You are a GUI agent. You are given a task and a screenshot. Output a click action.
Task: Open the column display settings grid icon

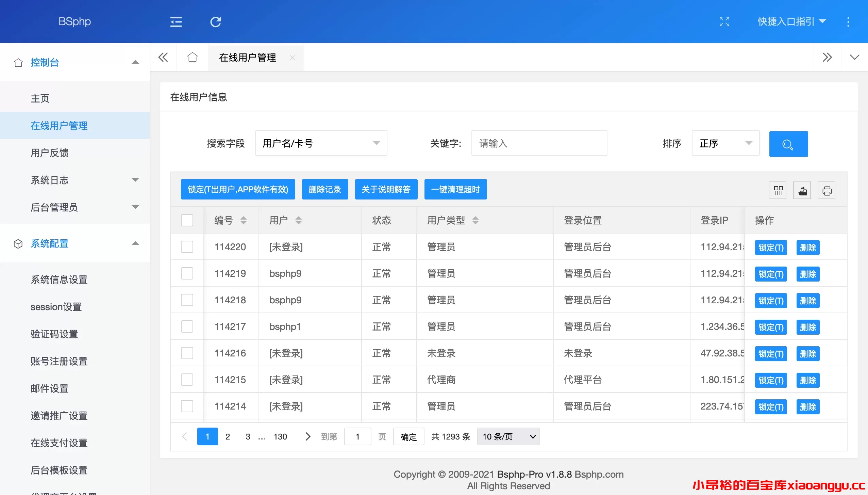coord(778,190)
